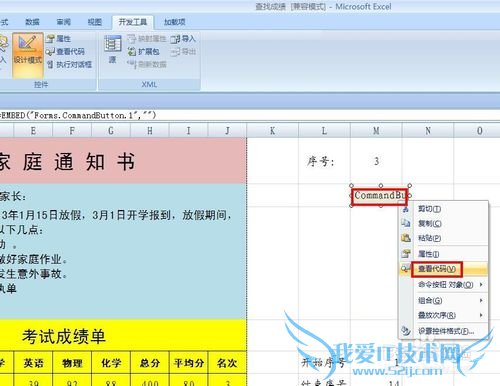The image size is (500, 386).
Task: Choose Paste (粘贴) in context menu
Action: 444,238
